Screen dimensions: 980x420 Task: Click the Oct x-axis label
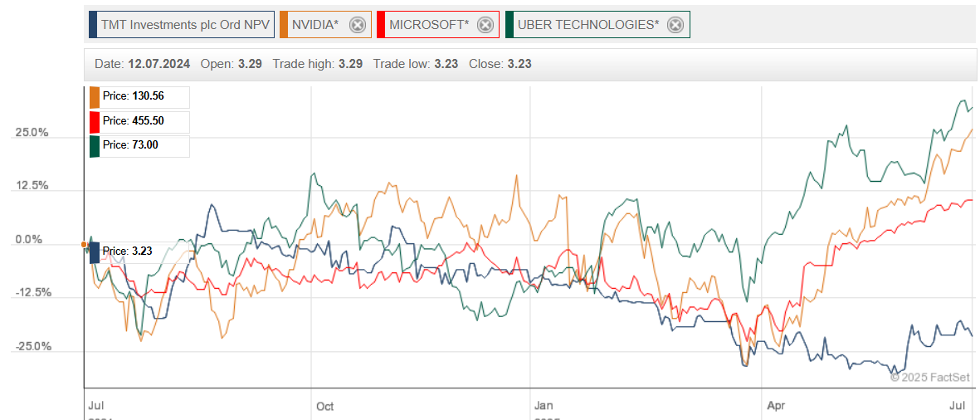325,407
